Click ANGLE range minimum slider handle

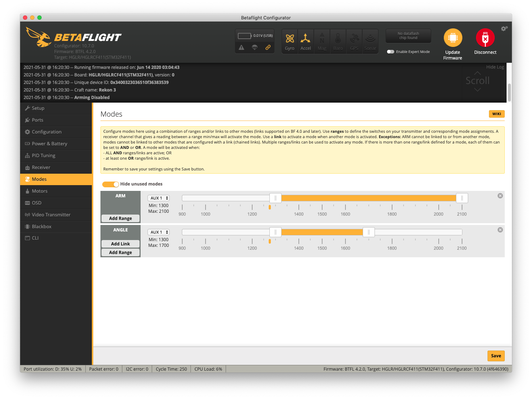pos(276,232)
